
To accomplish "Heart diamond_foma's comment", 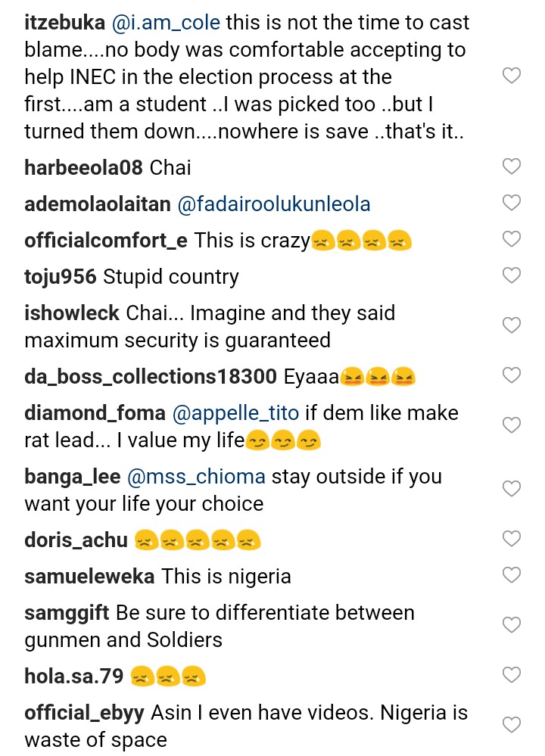I will tap(512, 425).
